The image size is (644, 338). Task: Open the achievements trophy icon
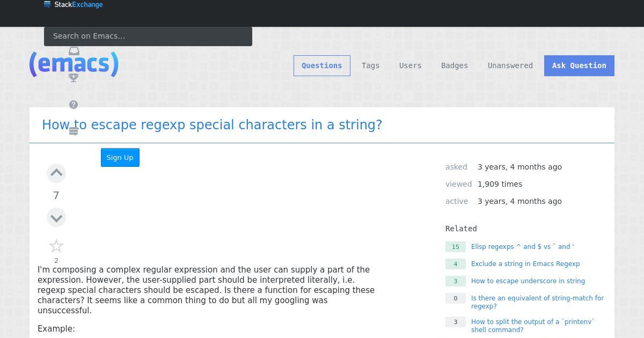[74, 77]
